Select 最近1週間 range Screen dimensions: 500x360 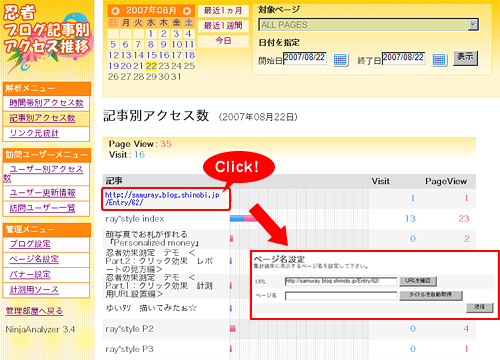[x=223, y=26]
